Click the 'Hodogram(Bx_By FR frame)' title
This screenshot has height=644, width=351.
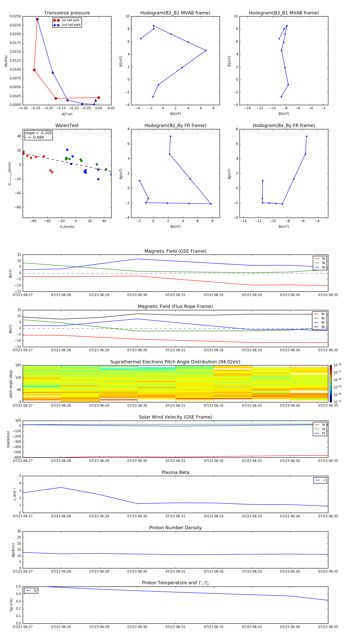tap(284, 125)
